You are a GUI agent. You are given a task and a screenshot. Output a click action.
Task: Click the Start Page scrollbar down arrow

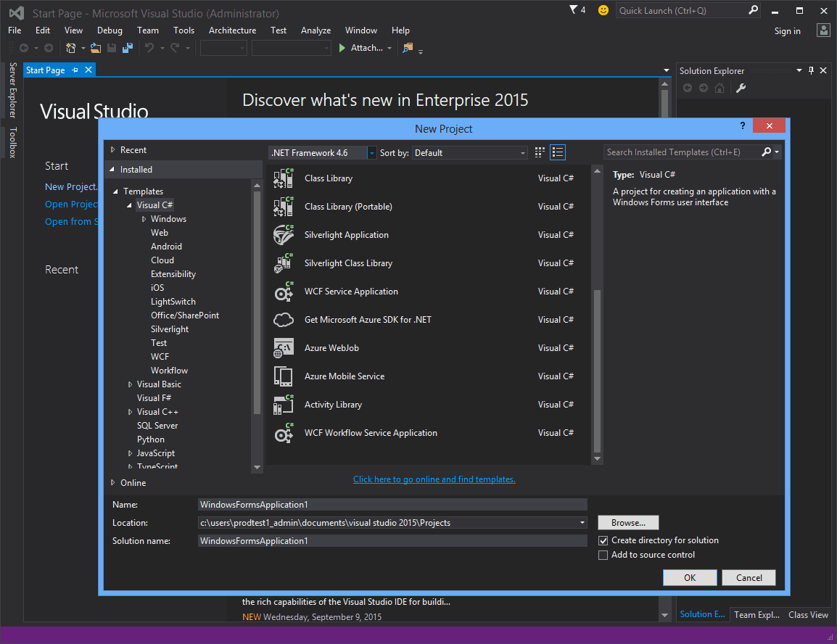[x=664, y=615]
